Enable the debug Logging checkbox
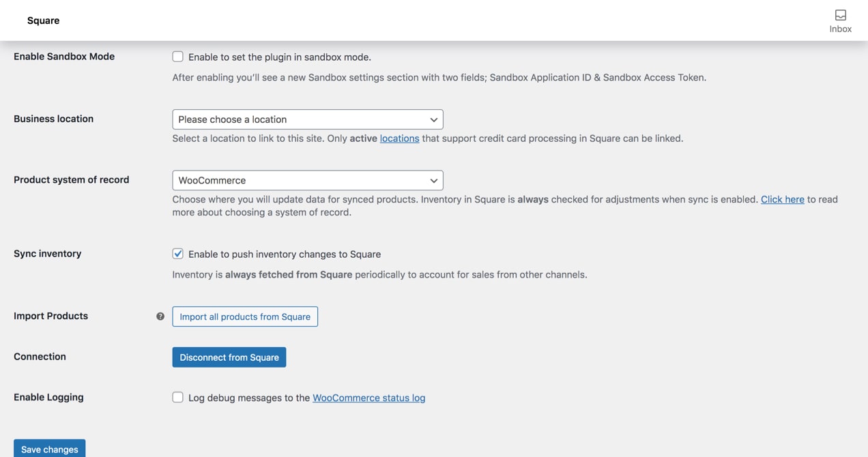 [x=178, y=397]
